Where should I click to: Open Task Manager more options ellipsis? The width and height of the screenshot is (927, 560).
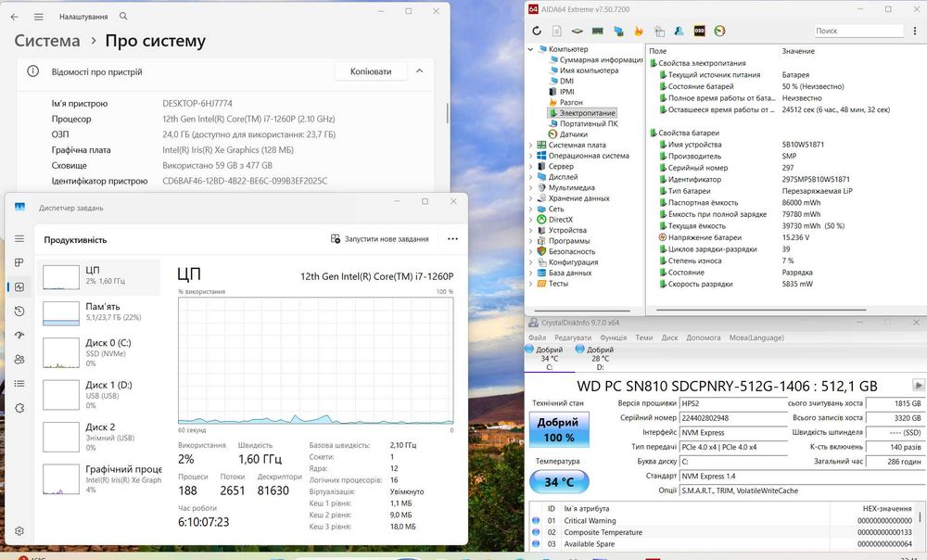point(453,239)
